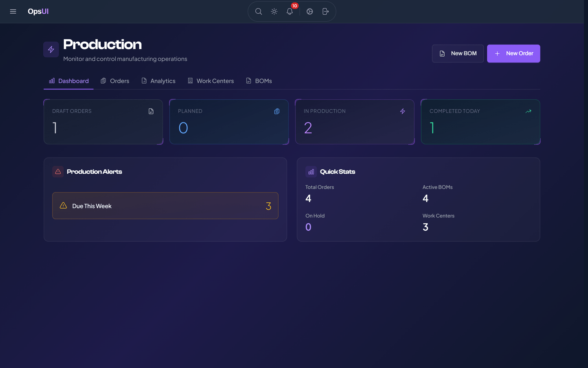Click the Quick Stats heading
Image resolution: width=588 pixels, height=368 pixels.
(x=338, y=171)
